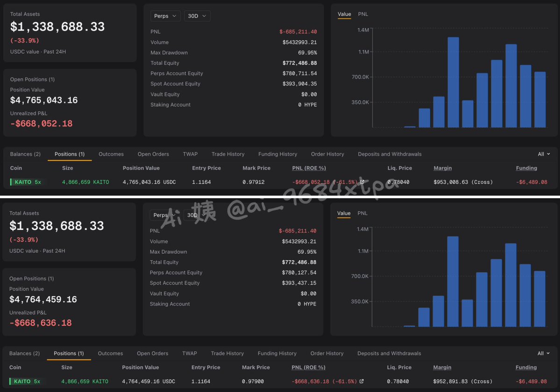Click the upper KAITO 5x coin link
The width and height of the screenshot is (560, 392).
(28, 182)
